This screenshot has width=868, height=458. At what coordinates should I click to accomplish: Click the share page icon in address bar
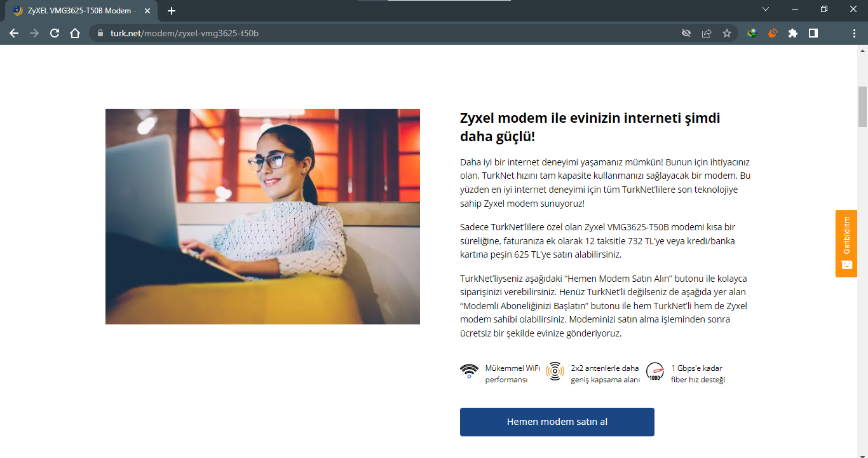(x=707, y=33)
